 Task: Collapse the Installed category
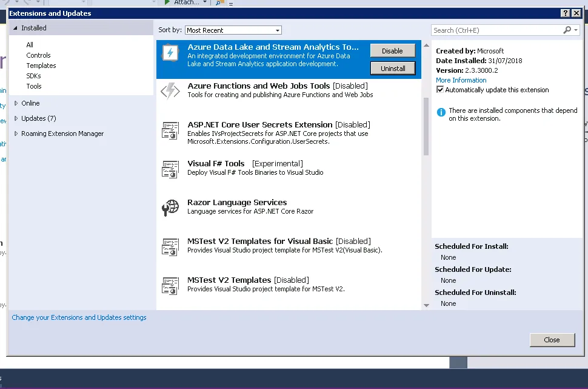click(x=15, y=28)
